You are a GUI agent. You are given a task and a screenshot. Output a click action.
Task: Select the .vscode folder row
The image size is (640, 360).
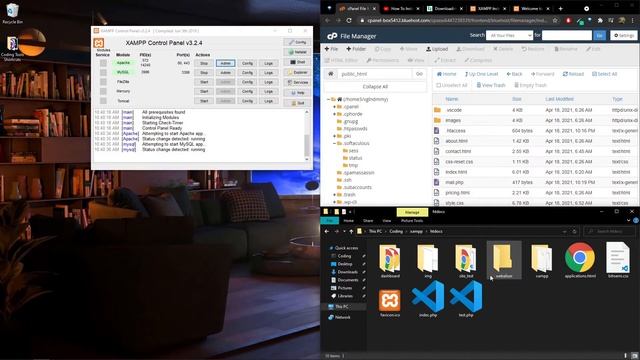536,110
